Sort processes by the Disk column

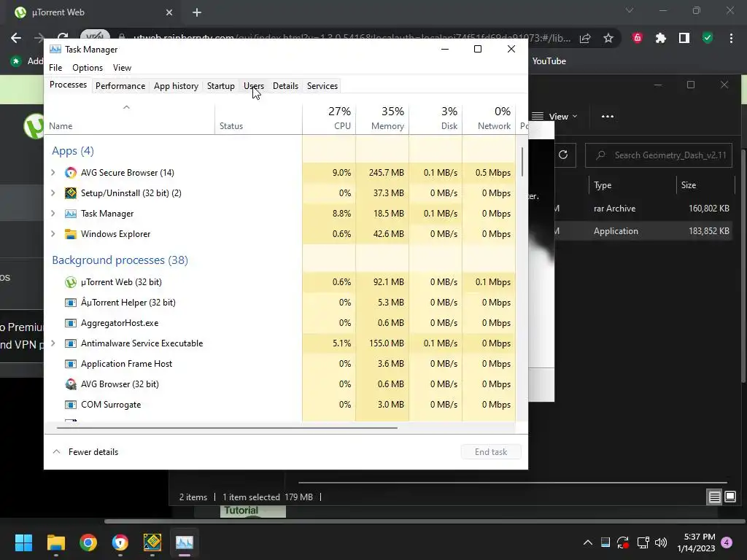(436, 118)
